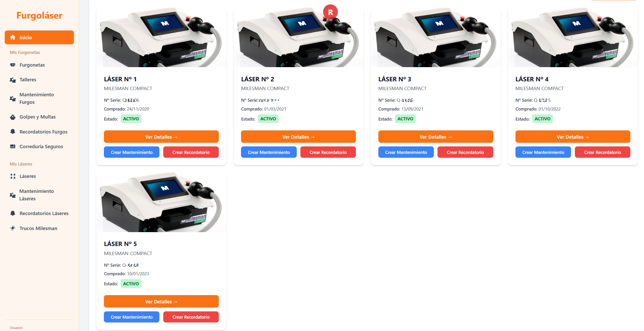644x331 pixels.
Task: Click the Golpes y Multas icon
Action: (x=13, y=117)
